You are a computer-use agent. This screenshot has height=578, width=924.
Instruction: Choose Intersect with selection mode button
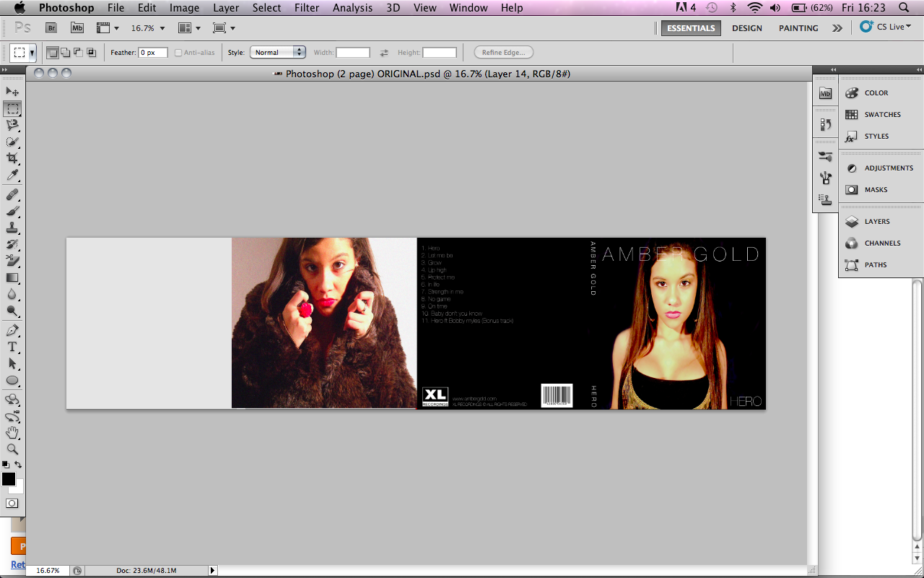coord(91,53)
